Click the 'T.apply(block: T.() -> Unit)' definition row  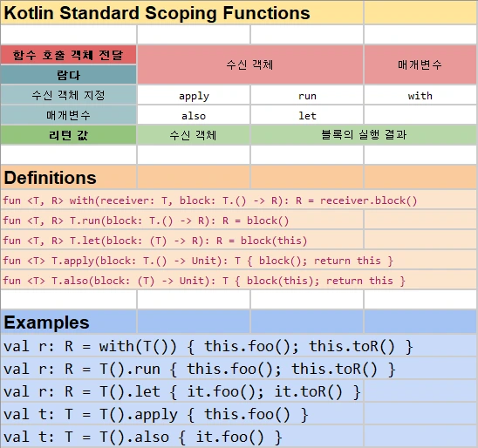point(239,260)
